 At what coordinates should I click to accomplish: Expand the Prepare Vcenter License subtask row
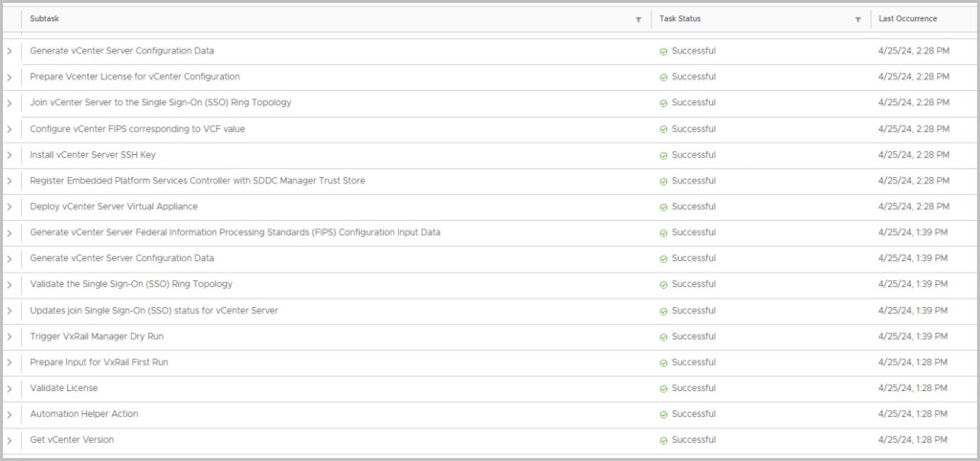(x=10, y=77)
